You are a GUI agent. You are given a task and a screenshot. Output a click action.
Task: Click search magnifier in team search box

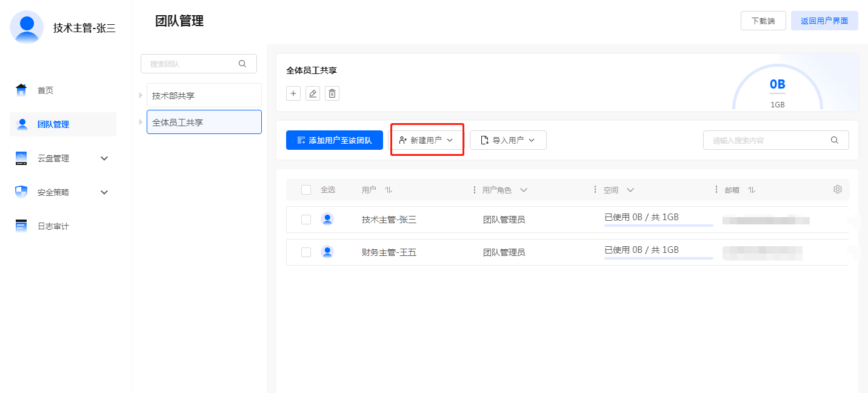[x=242, y=64]
